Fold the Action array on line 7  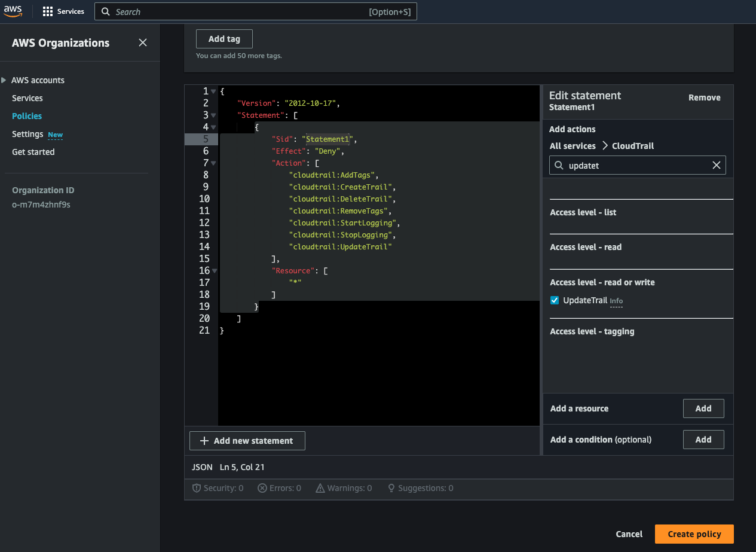(214, 163)
